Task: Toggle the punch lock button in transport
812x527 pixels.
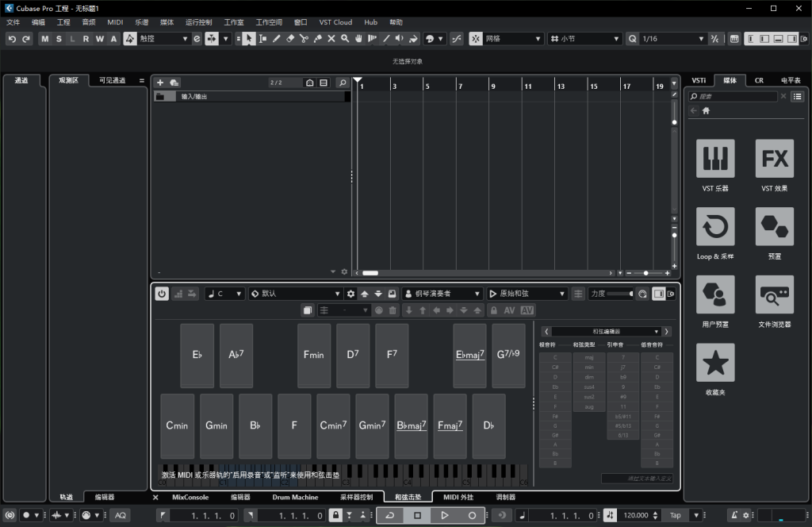Action: 335,515
